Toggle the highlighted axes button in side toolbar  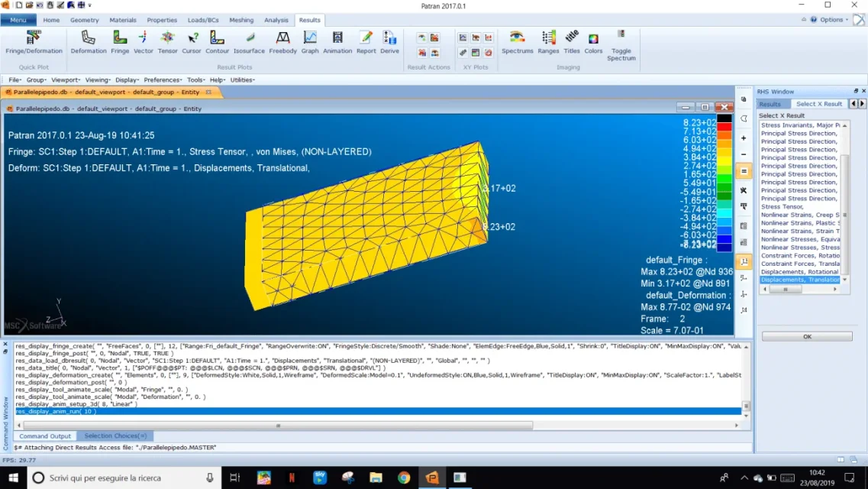[x=744, y=261]
